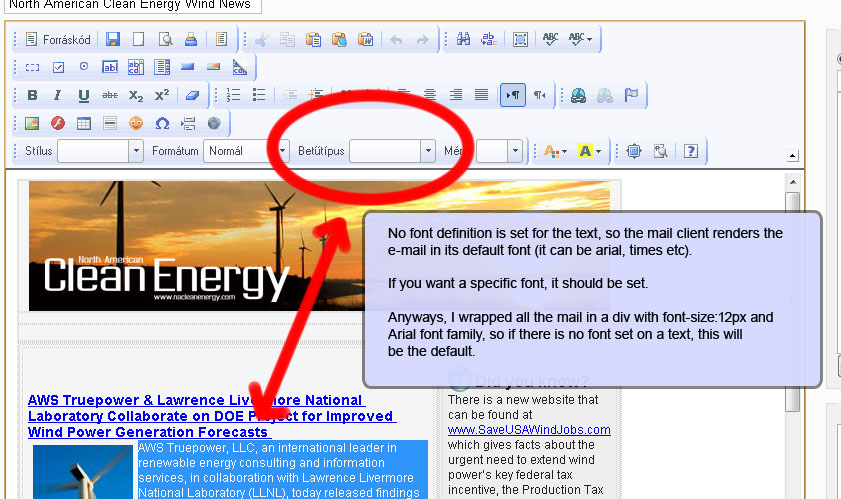Toggle the Forráskód source view

click(58, 40)
